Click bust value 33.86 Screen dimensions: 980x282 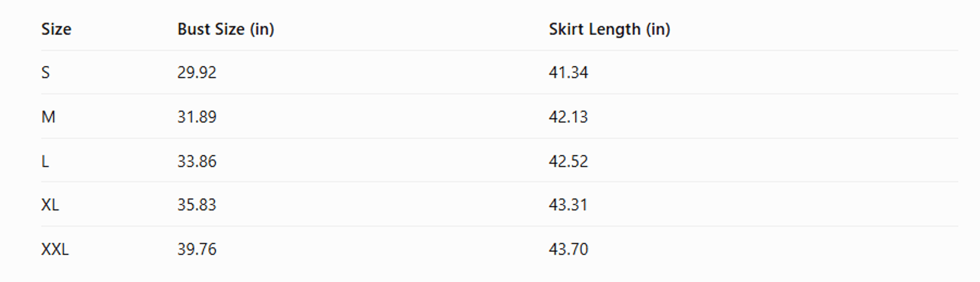[x=197, y=161]
